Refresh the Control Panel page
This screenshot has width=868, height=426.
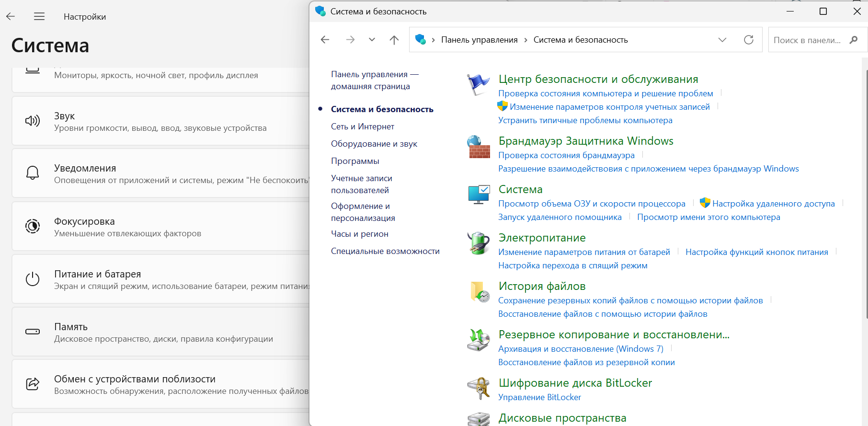click(x=749, y=40)
